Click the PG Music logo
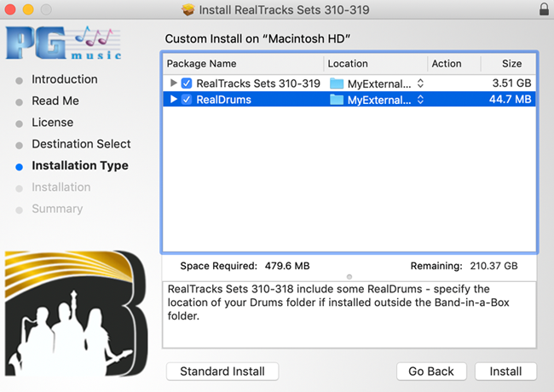The height and width of the screenshot is (392, 554). click(64, 43)
